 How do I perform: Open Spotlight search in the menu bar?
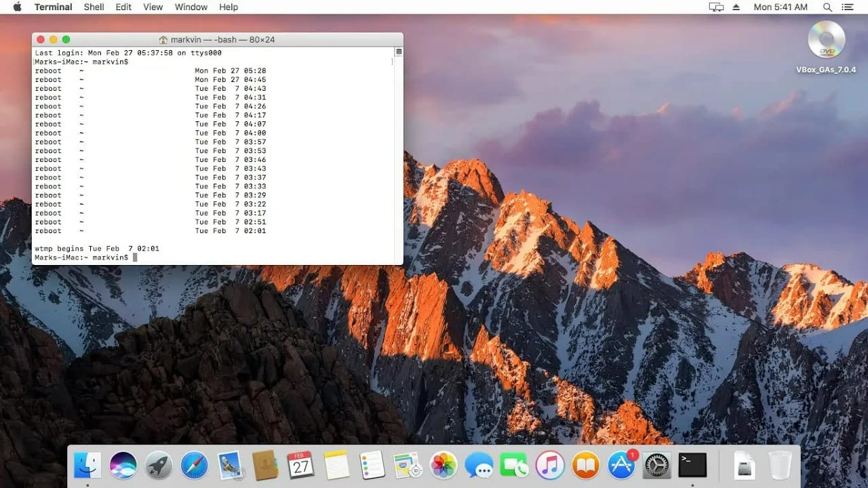point(827,7)
